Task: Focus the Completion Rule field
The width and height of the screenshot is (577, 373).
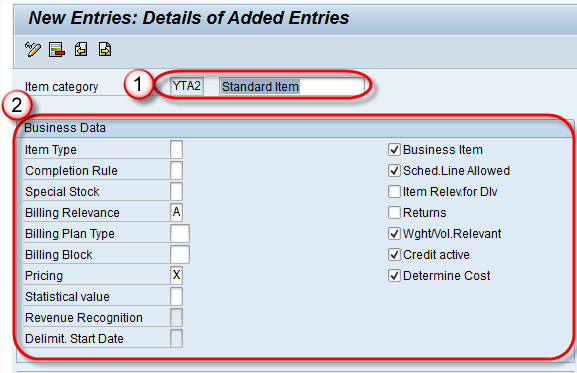Action: click(x=177, y=171)
